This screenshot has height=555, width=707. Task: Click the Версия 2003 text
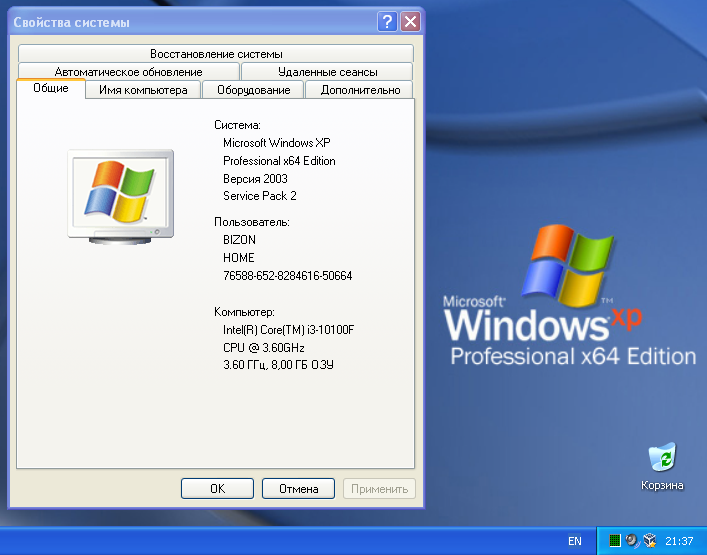255,179
